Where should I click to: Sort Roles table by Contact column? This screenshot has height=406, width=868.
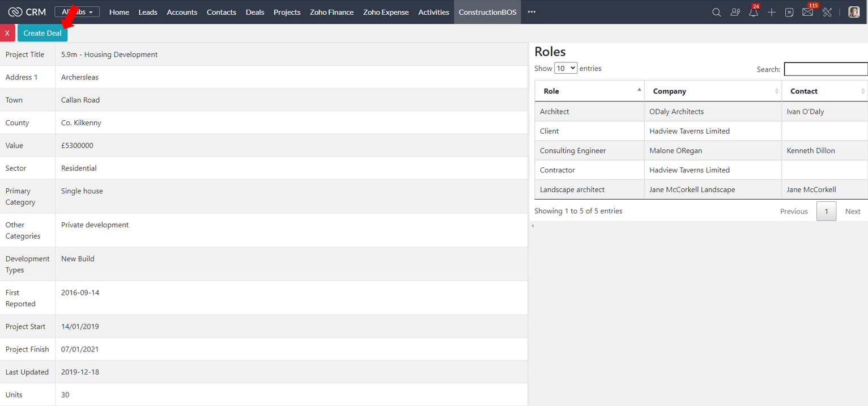(x=824, y=91)
